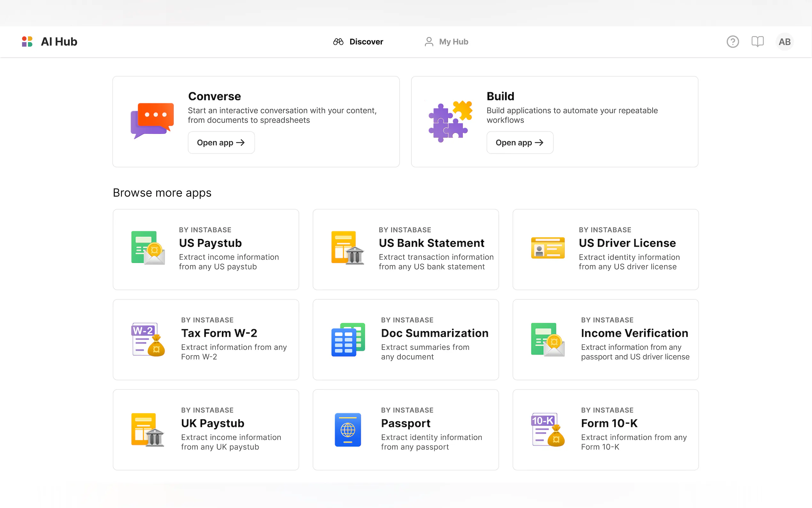This screenshot has width=812, height=508.
Task: Switch to the My Hub tab
Action: [x=446, y=42]
